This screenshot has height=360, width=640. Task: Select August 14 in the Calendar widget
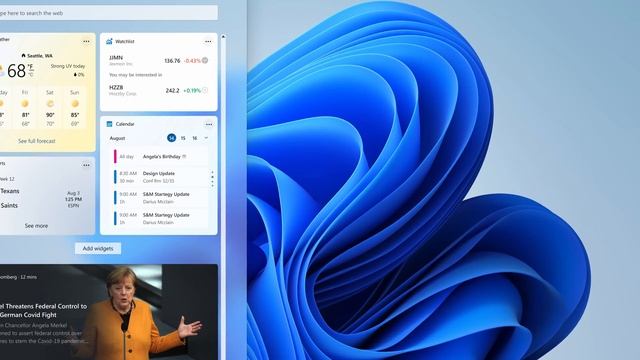pyautogui.click(x=171, y=138)
